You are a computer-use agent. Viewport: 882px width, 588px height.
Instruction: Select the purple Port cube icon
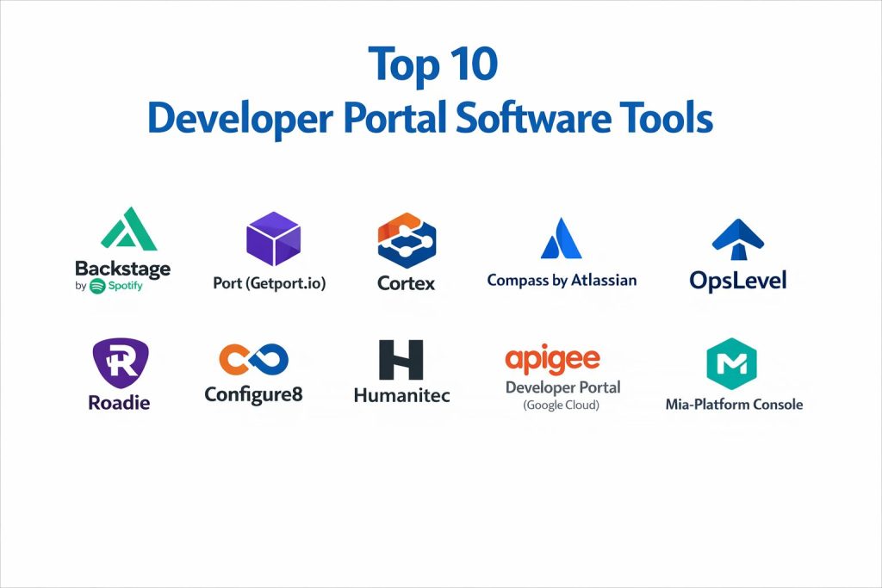coord(273,238)
